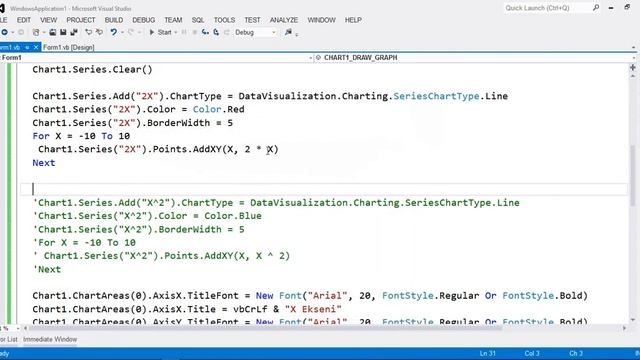Click the vertical scrollbar thumb in the editor
The image size is (640, 360).
point(633,176)
